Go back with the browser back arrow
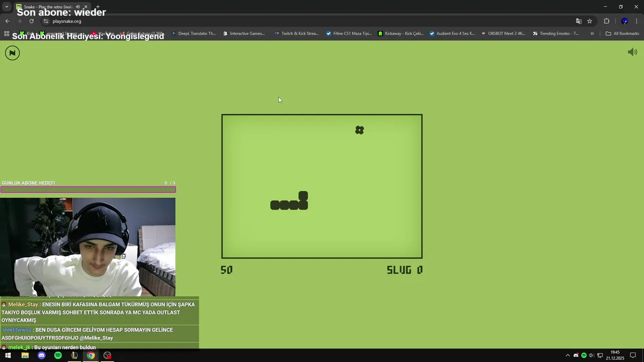 click(x=7, y=21)
